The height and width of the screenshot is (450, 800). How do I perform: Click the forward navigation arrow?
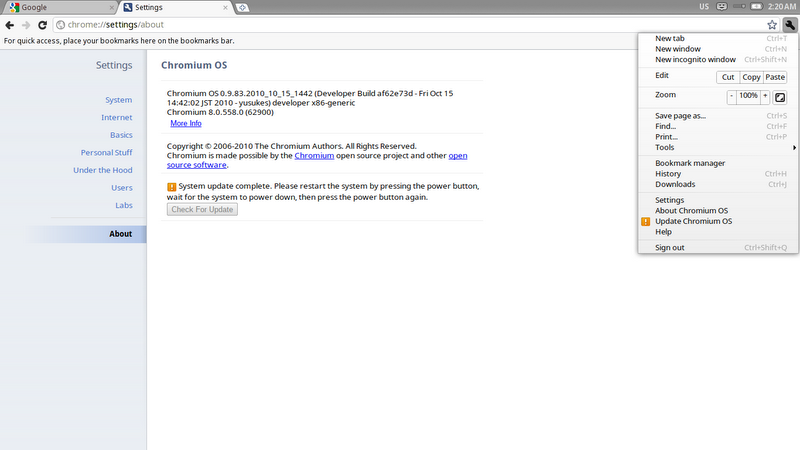coord(26,24)
